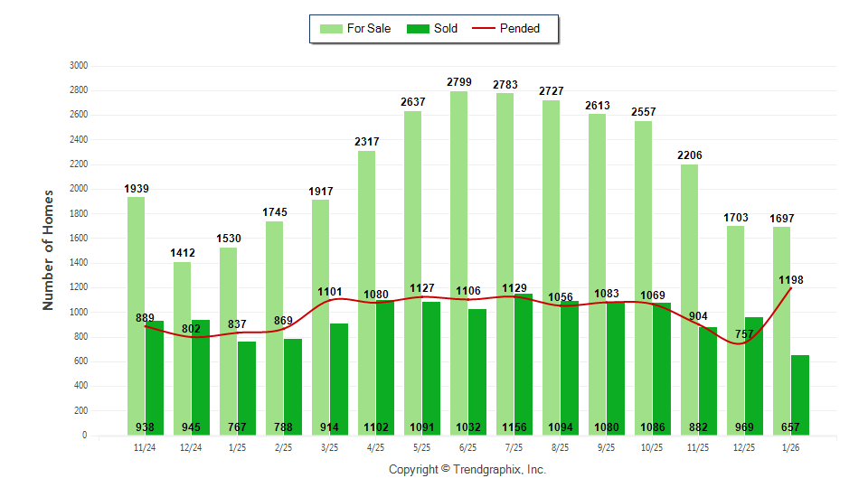This screenshot has height=497, width=868.
Task: Toggle the Pended legend label
Action: click(x=520, y=29)
